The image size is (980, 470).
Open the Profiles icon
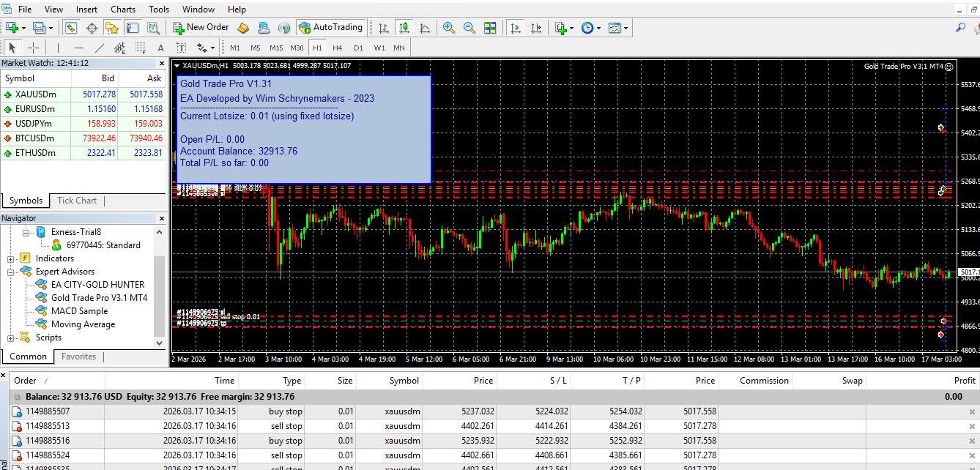(39, 28)
